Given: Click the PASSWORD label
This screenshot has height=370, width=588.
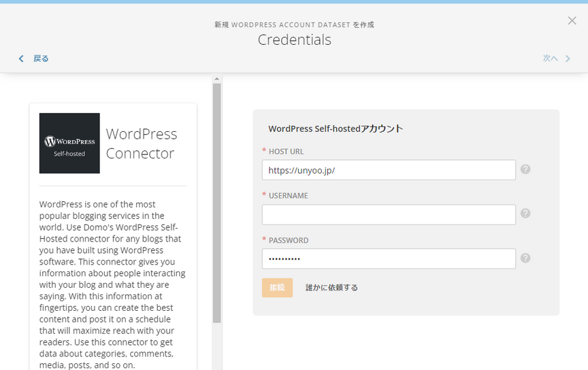Looking at the screenshot, I should tap(289, 240).
